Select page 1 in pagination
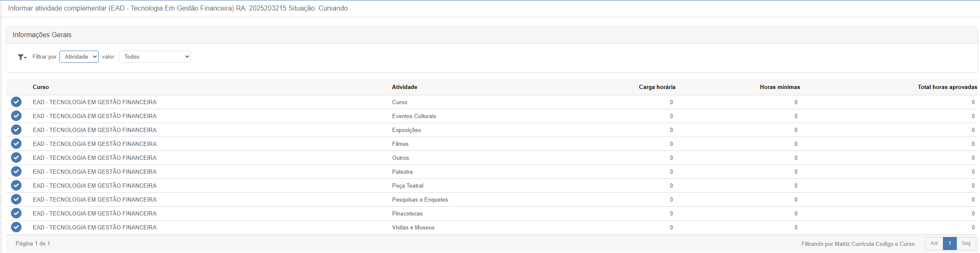Image resolution: width=980 pixels, height=253 pixels. pyautogui.click(x=950, y=243)
